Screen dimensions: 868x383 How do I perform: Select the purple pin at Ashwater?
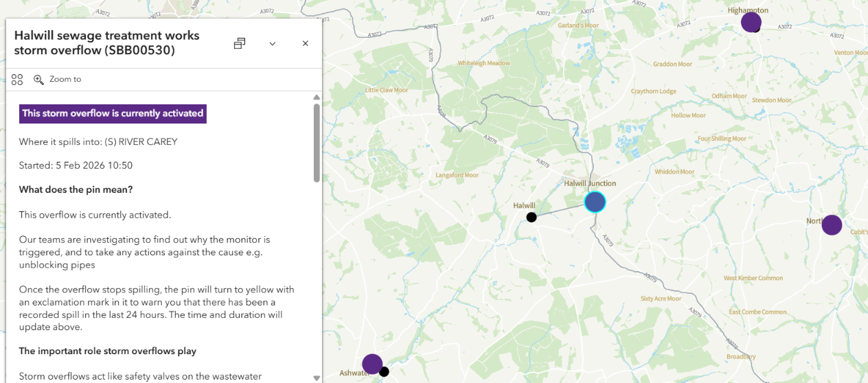pos(372,364)
